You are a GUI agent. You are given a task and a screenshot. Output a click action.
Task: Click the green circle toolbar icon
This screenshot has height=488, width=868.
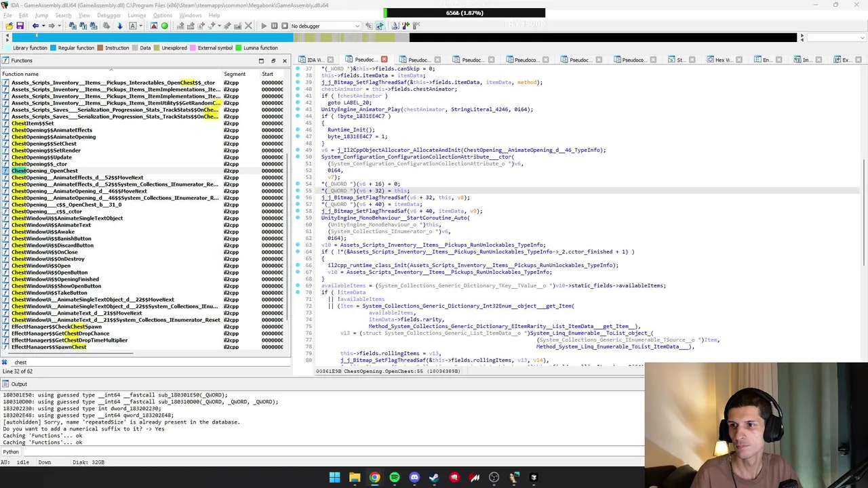tap(164, 26)
